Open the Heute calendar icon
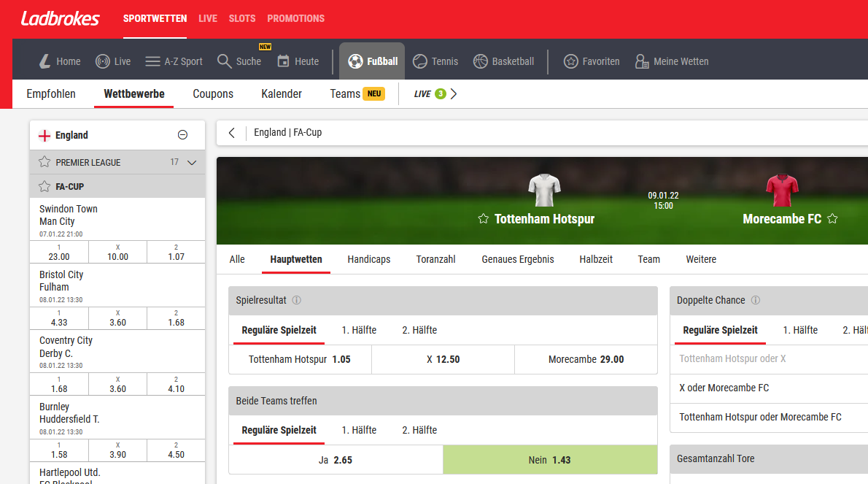 click(283, 61)
